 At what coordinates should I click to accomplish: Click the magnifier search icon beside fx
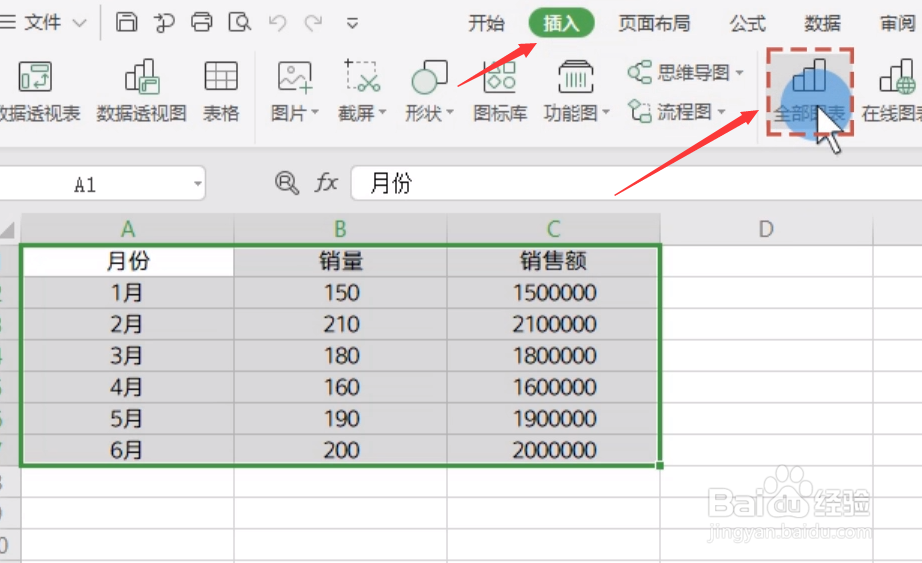click(x=286, y=183)
